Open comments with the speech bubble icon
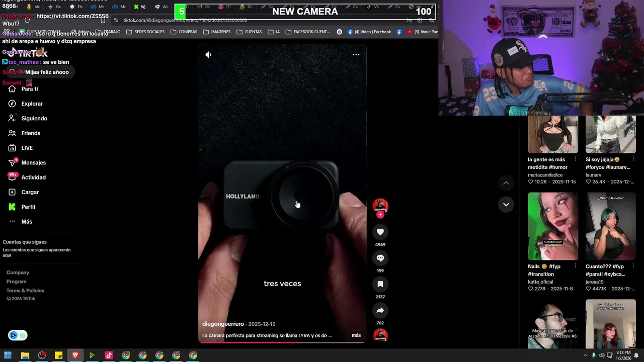This screenshot has width=644, height=362. tap(380, 258)
